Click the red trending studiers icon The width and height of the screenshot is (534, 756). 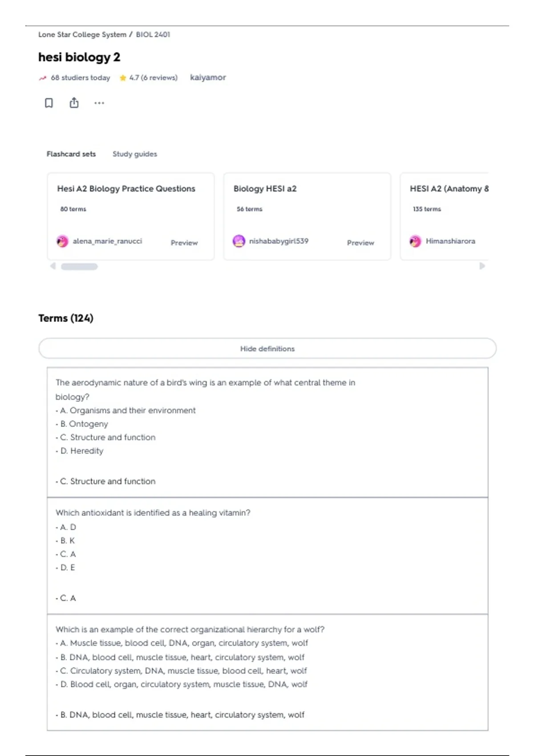43,78
